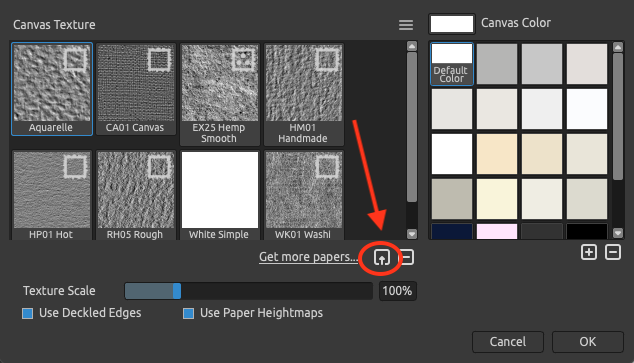
Task: Pick the White Simple texture
Action: point(220,195)
